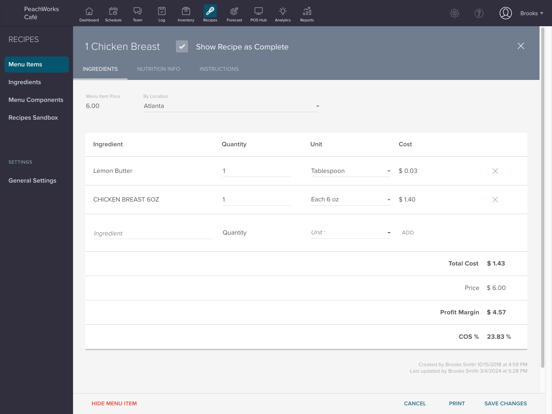Open the Tablespoon unit dropdown
552x414 pixels.
[350, 171]
